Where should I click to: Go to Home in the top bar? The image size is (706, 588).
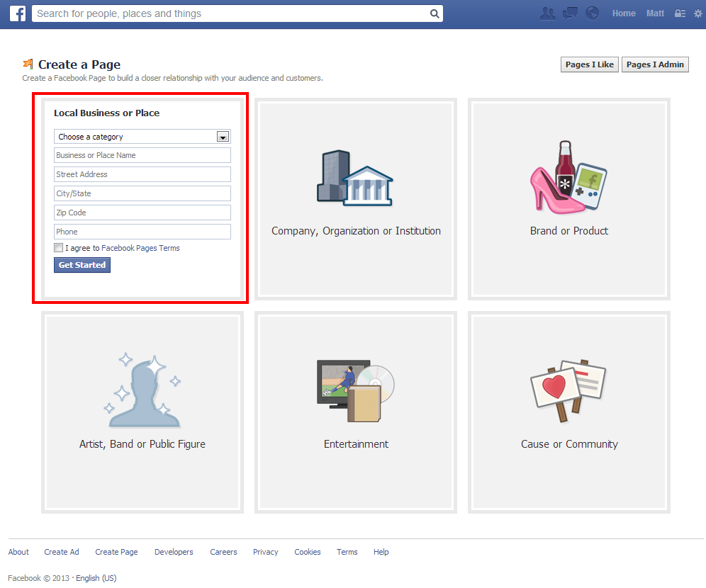624,13
